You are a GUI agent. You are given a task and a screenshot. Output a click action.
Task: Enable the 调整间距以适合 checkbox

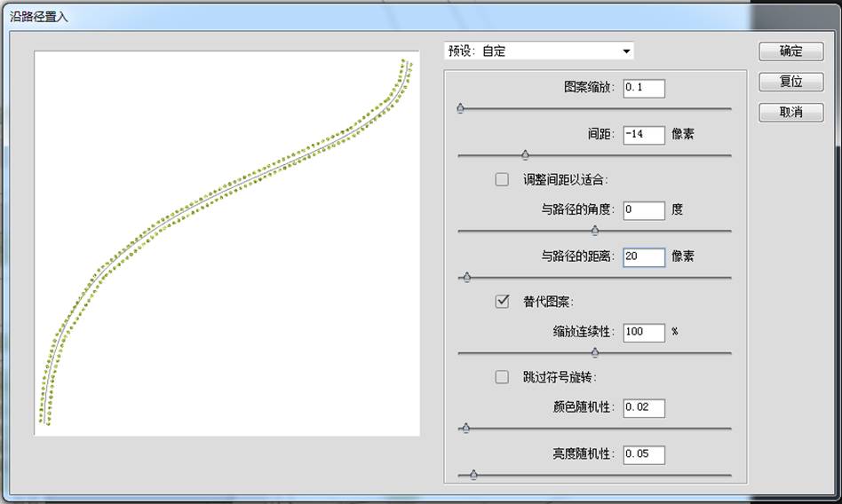pyautogui.click(x=502, y=179)
